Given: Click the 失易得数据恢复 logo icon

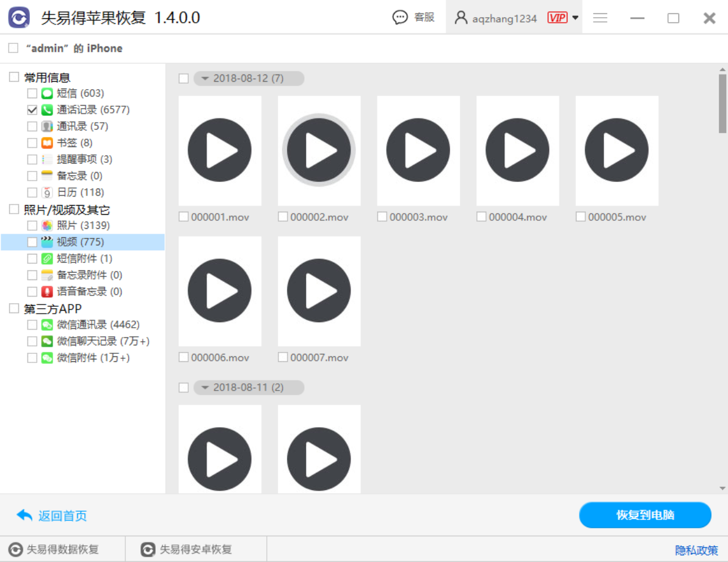Looking at the screenshot, I should 15,549.
